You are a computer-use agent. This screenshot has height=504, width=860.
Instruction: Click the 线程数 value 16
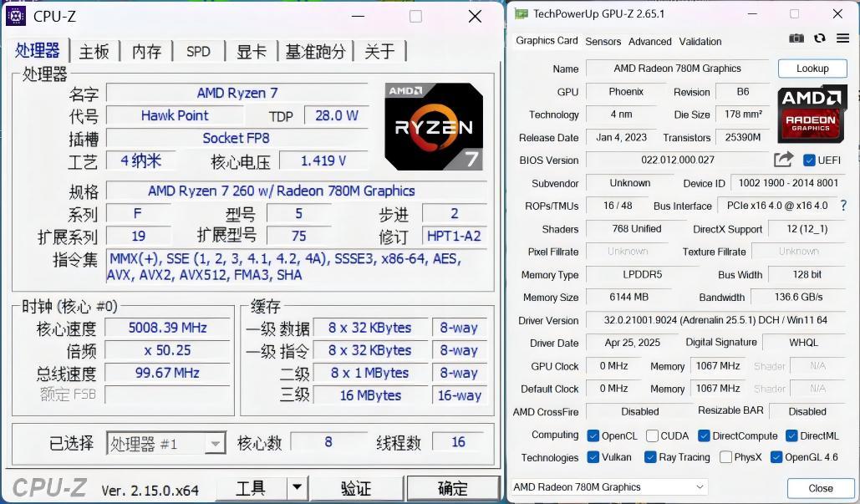459,442
